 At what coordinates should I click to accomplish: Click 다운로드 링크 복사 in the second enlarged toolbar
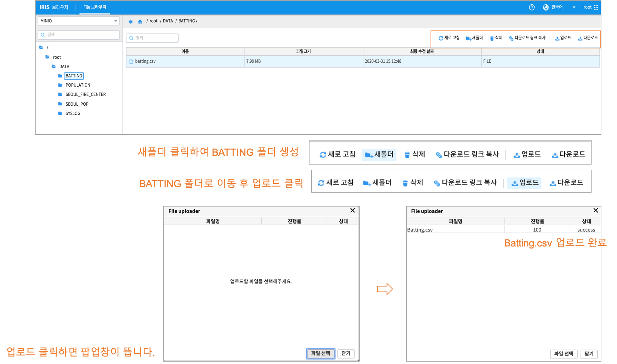click(x=465, y=183)
